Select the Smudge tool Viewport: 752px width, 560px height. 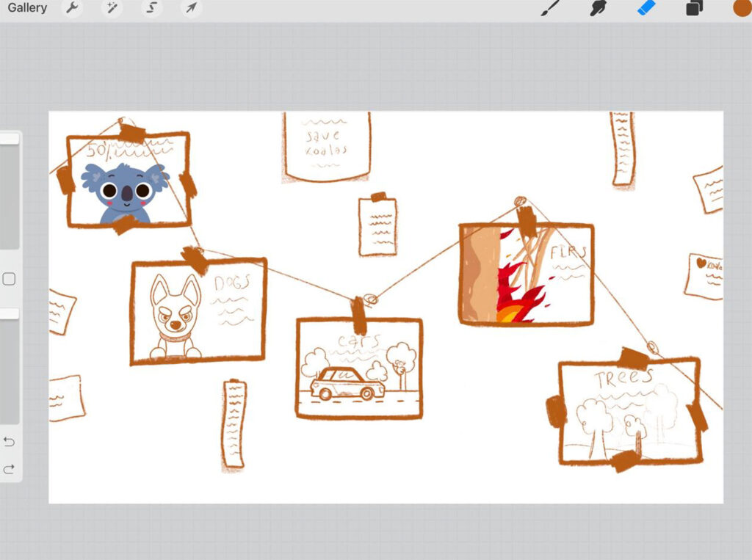click(x=599, y=8)
